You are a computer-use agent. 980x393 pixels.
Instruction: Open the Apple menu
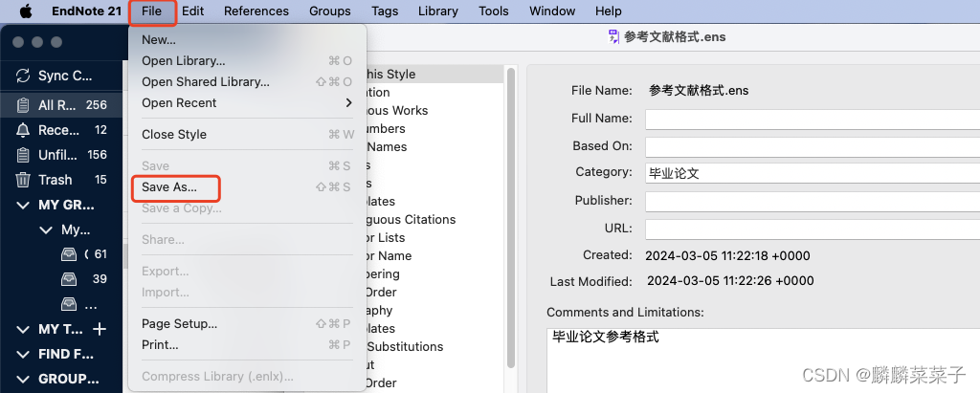26,11
